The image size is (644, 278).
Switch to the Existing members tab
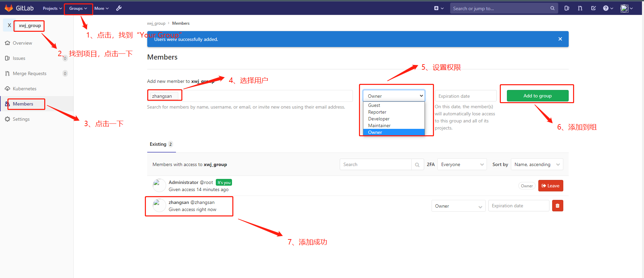click(161, 144)
